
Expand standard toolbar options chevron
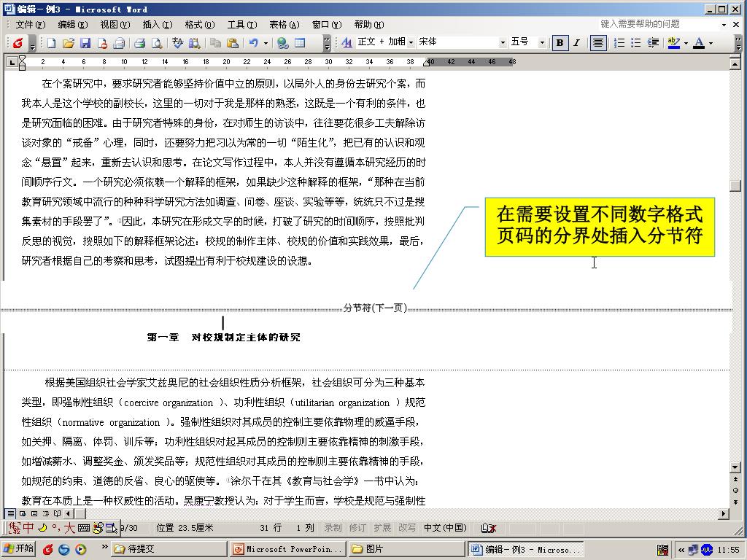tap(327, 43)
